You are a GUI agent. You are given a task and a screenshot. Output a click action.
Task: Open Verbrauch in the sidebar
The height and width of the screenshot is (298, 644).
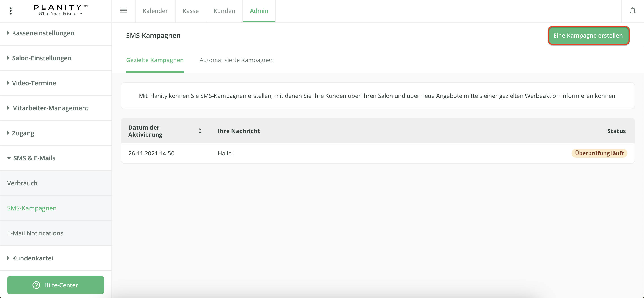pos(22,183)
